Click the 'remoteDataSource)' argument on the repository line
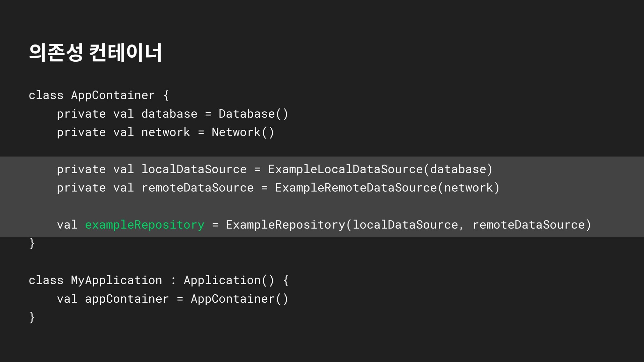 (532, 225)
